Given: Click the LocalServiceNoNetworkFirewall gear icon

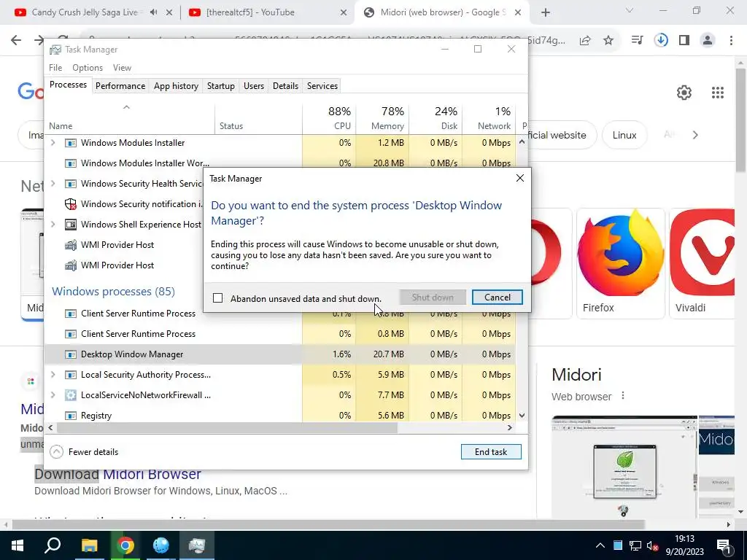Looking at the screenshot, I should point(71,394).
